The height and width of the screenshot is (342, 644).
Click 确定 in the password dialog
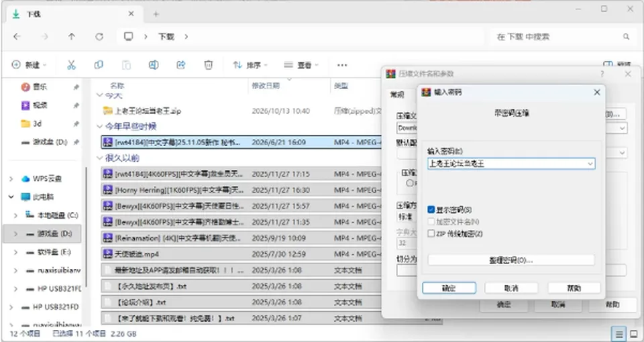[x=449, y=288]
